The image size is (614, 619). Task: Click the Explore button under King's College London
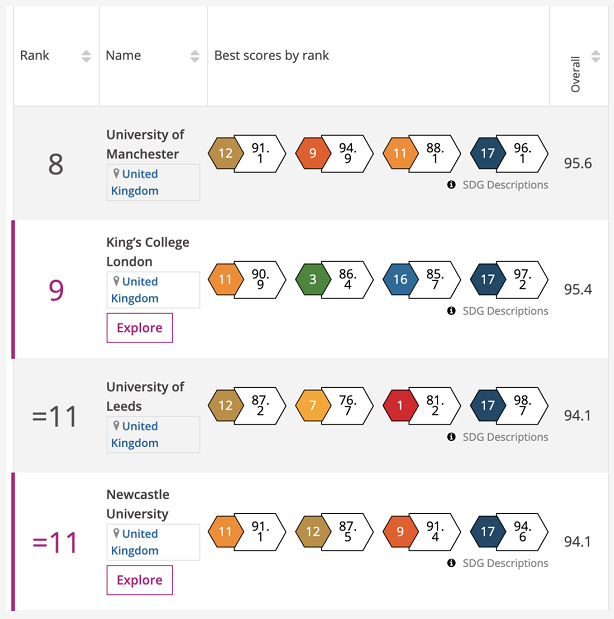click(x=140, y=328)
